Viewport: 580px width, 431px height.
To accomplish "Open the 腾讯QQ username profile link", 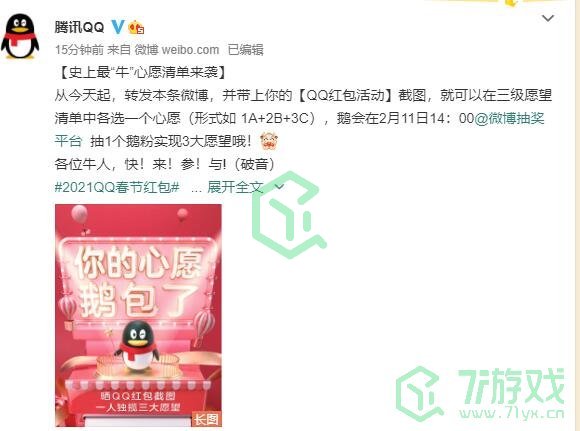I will pos(79,27).
